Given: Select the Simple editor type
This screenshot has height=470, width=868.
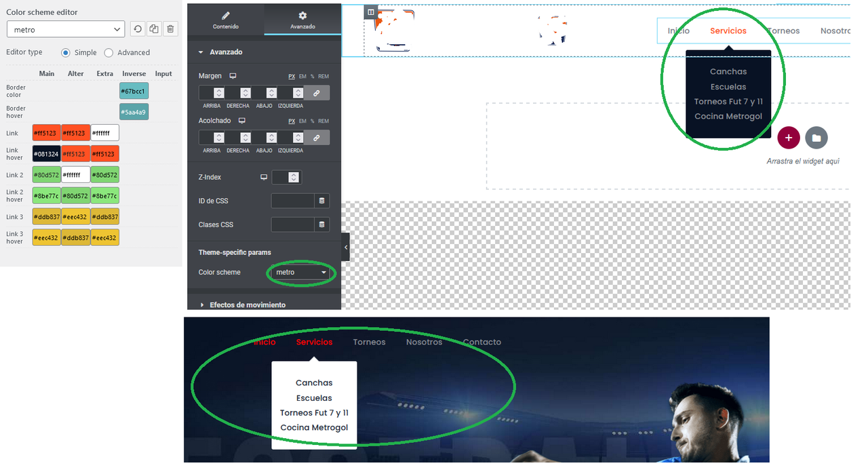Looking at the screenshot, I should point(66,53).
